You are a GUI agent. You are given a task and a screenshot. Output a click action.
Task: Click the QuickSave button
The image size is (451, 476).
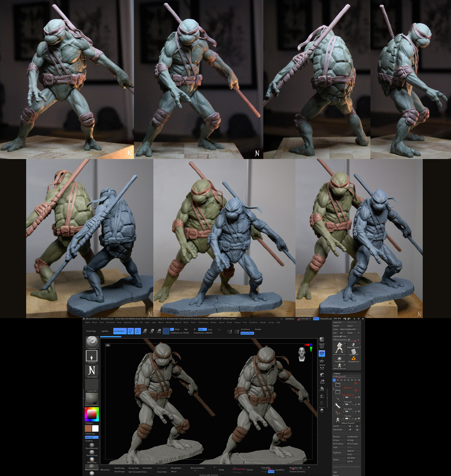[290, 319]
